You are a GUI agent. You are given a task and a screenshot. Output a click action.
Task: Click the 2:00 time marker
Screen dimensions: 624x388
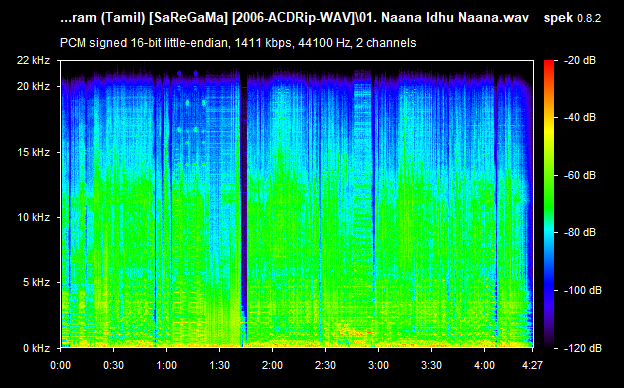[272, 365]
